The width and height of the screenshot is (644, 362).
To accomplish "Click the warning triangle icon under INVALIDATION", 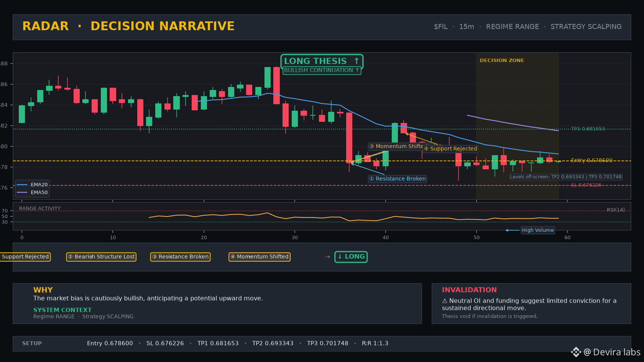I will [445, 301].
